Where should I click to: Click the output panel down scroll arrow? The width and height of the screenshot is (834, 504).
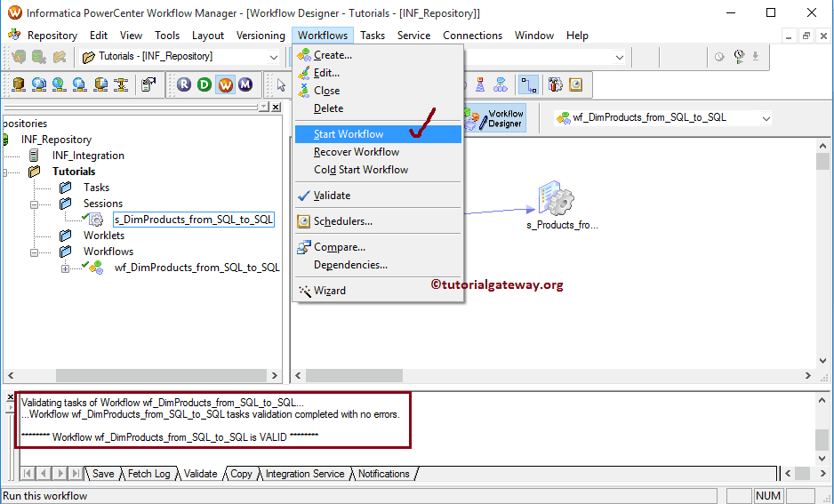(822, 459)
